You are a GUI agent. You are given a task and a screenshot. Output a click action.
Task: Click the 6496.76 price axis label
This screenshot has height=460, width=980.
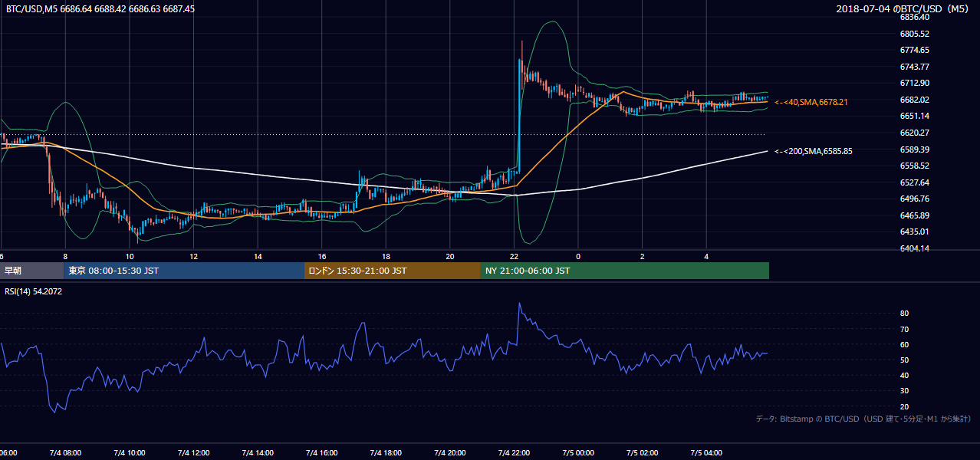coord(915,199)
